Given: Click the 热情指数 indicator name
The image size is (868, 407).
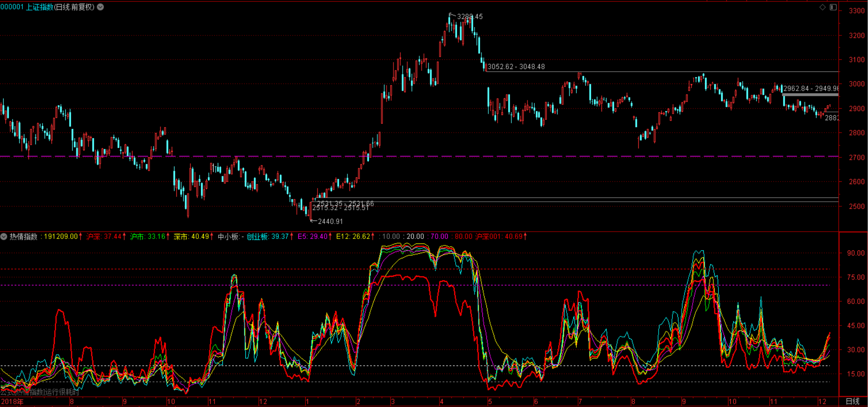Looking at the screenshot, I should coord(23,237).
